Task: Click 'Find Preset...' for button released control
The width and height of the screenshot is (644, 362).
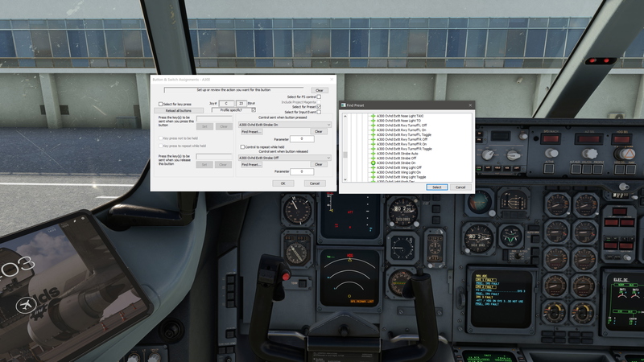Action: (251, 165)
